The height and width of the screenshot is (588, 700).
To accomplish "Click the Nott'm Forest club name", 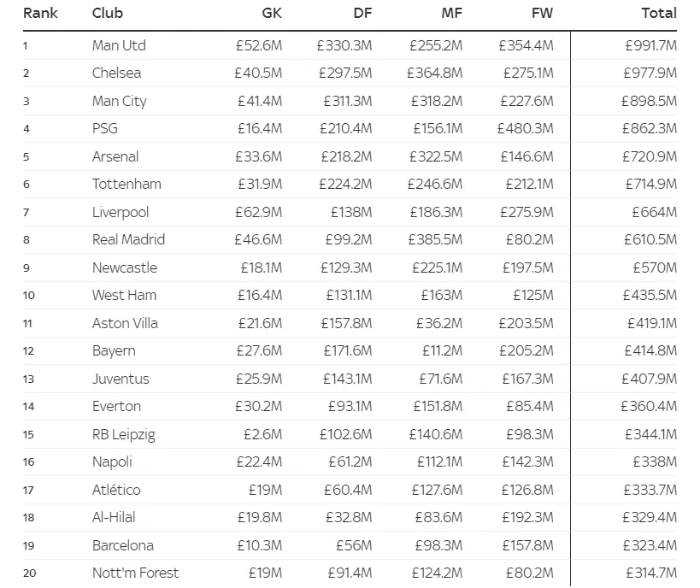I will [x=135, y=573].
